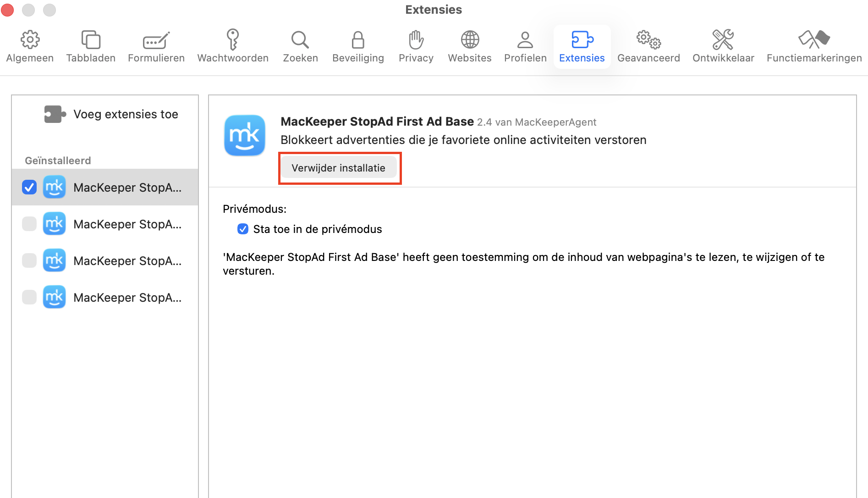Click Voeg extensies toe
Viewport: 868px width, 498px height.
(125, 114)
